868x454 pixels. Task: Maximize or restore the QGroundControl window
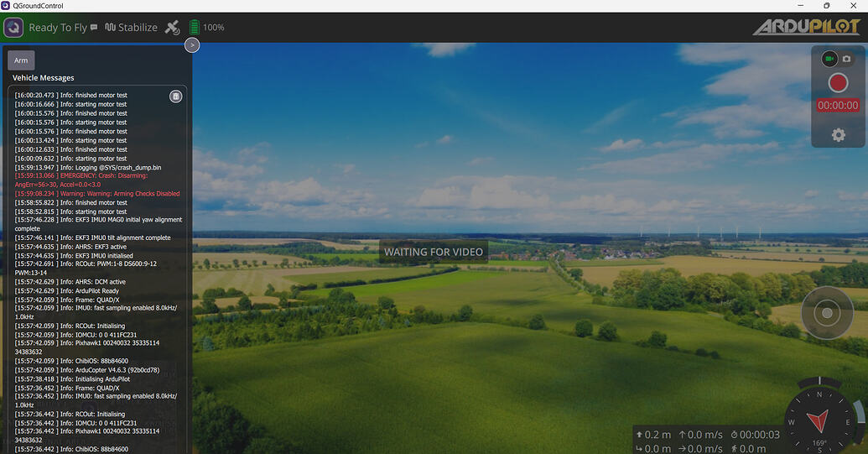click(x=826, y=6)
